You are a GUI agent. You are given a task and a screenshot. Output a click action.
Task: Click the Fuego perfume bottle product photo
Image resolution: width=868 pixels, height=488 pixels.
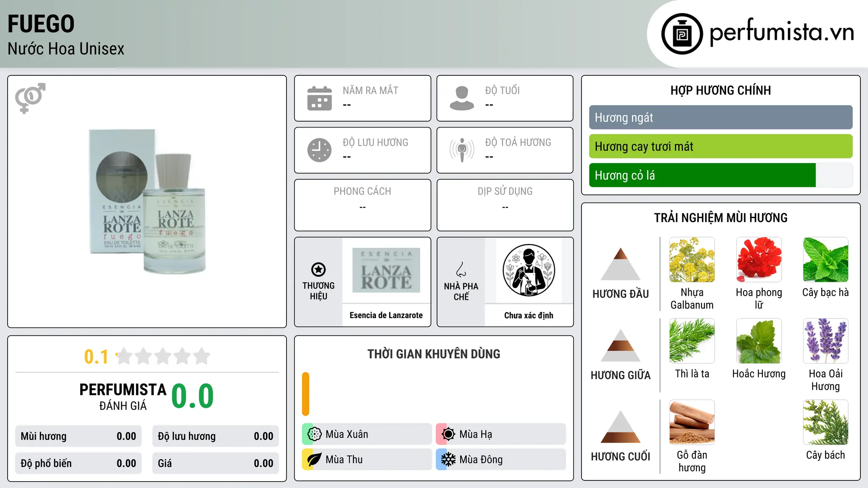pos(148,201)
